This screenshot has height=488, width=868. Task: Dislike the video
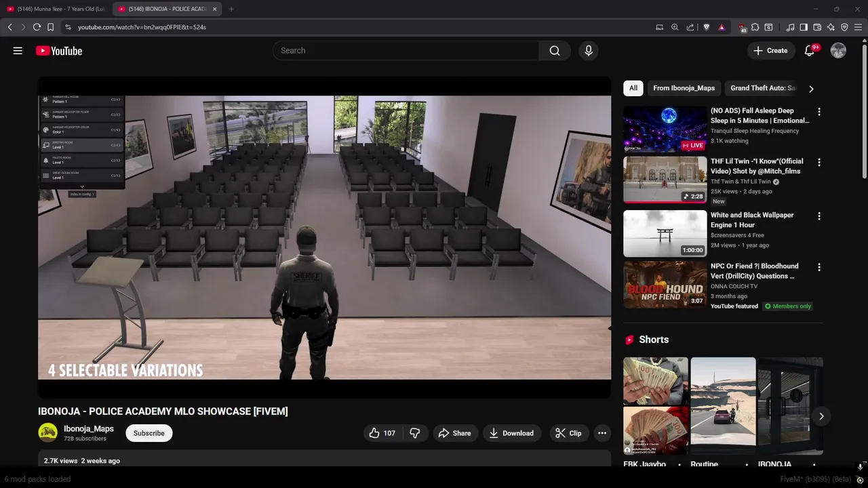point(415,433)
